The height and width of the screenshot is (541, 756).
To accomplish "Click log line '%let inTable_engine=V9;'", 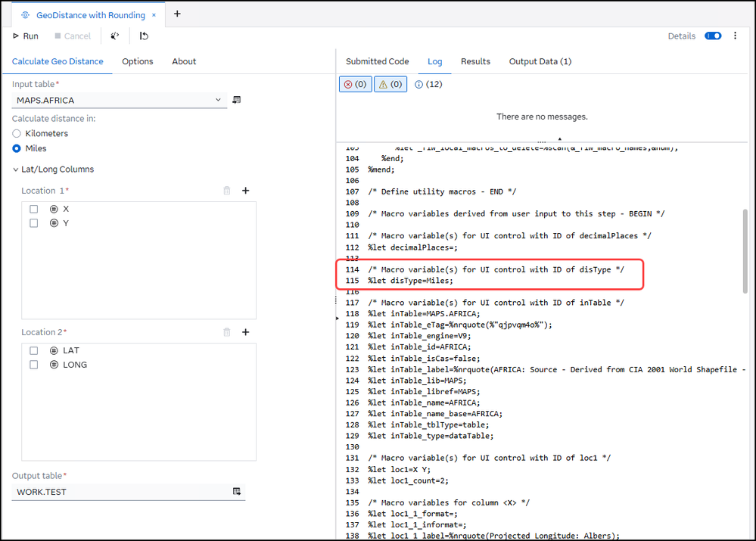I will pos(419,336).
